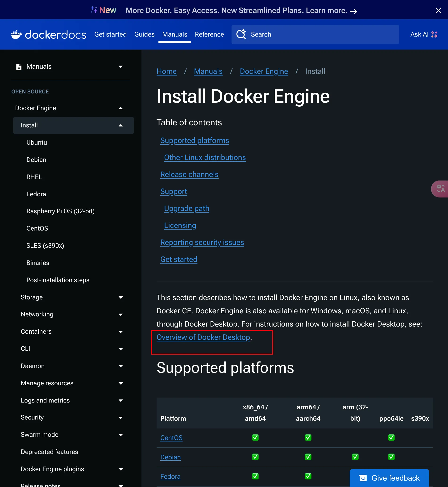The width and height of the screenshot is (448, 487).
Task: Open Overview of Docker Desktop link
Action: [x=203, y=337]
